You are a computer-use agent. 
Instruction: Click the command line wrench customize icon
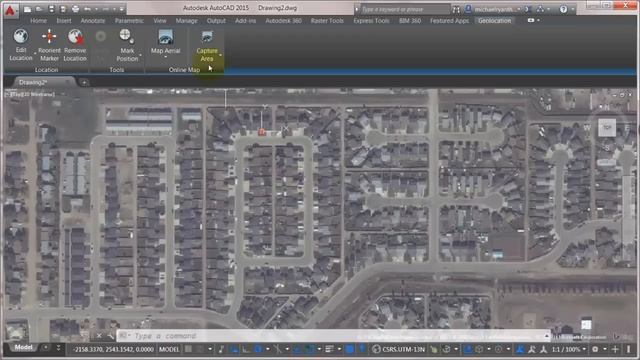[x=110, y=336]
